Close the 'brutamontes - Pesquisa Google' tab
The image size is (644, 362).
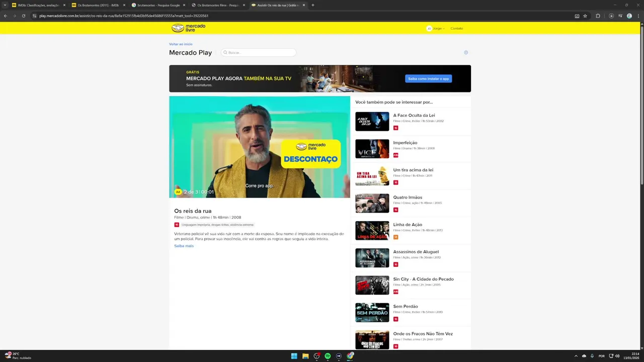click(x=184, y=5)
